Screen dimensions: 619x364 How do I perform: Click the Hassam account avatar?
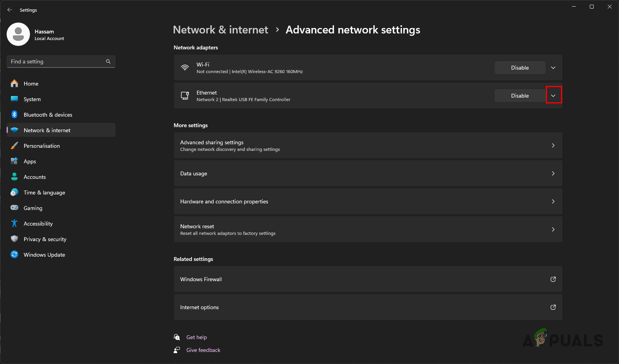[x=18, y=34]
